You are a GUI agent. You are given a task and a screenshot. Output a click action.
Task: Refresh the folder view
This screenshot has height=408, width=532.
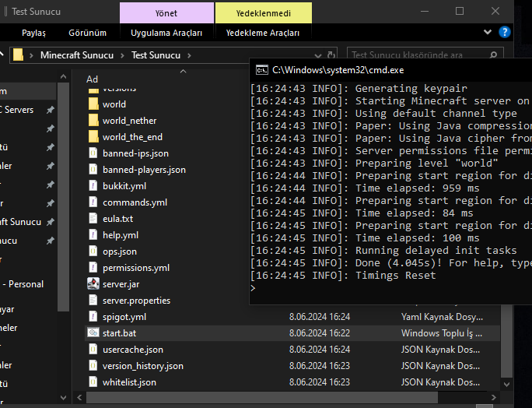click(331, 55)
